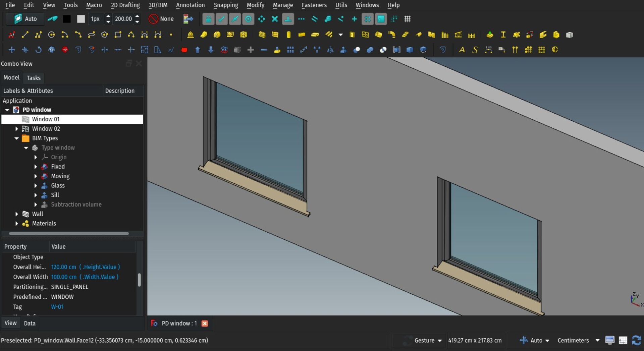This screenshot has width=644, height=351.
Task: Expand the Sill tree item
Action: click(x=36, y=195)
